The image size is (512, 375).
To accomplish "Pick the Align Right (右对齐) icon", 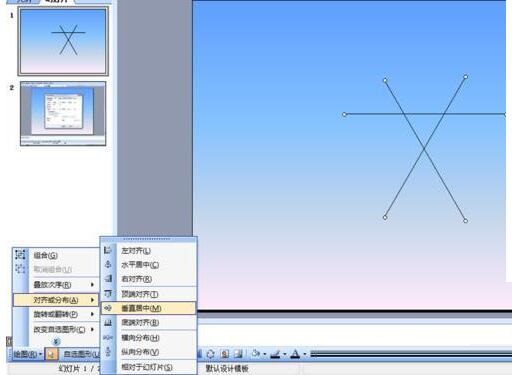I will pyautogui.click(x=108, y=278).
